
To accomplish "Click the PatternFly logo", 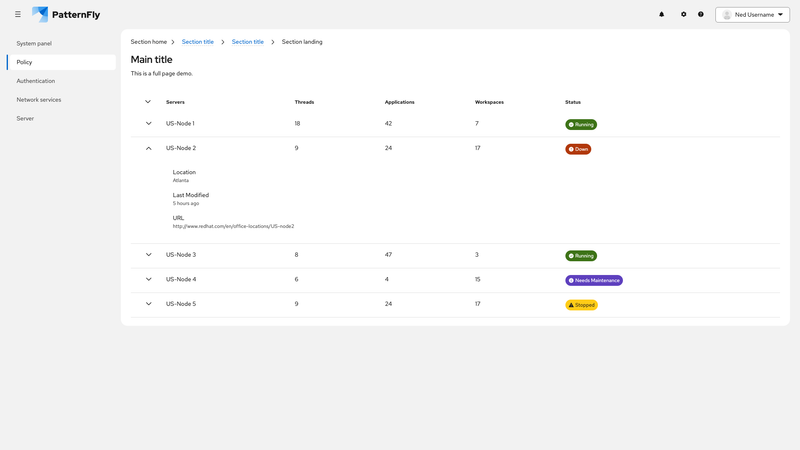I will point(66,14).
